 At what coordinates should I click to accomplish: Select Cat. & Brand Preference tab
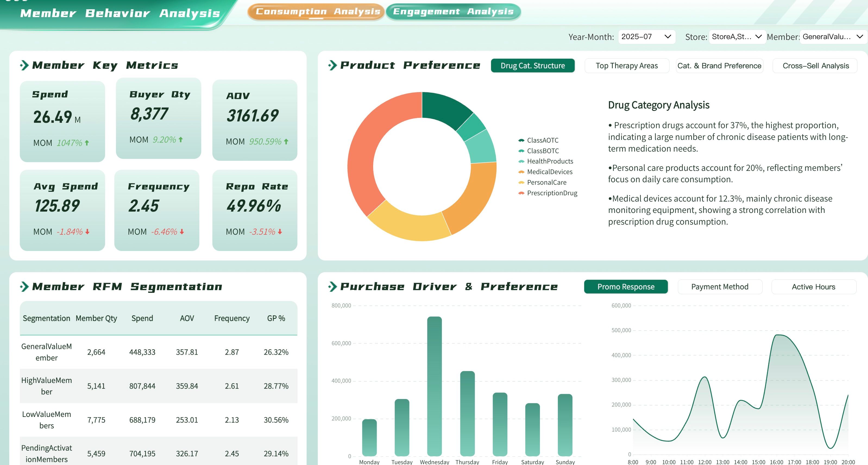tap(719, 66)
